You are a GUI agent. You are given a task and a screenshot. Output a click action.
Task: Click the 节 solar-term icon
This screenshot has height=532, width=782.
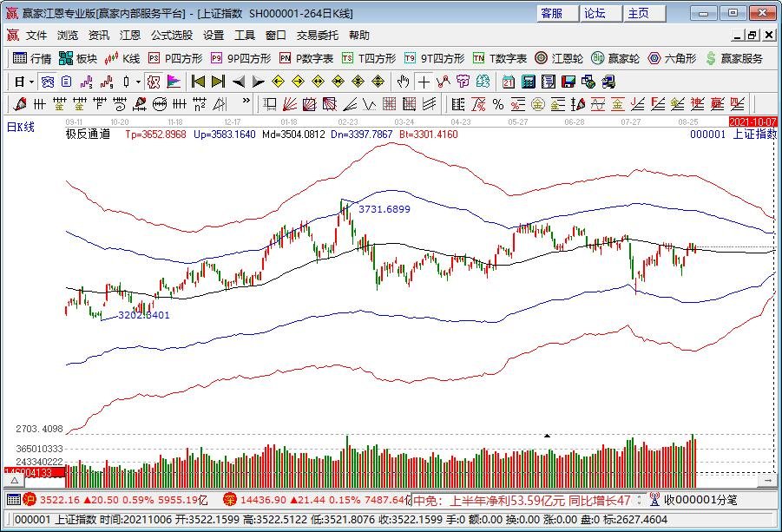pos(463,82)
